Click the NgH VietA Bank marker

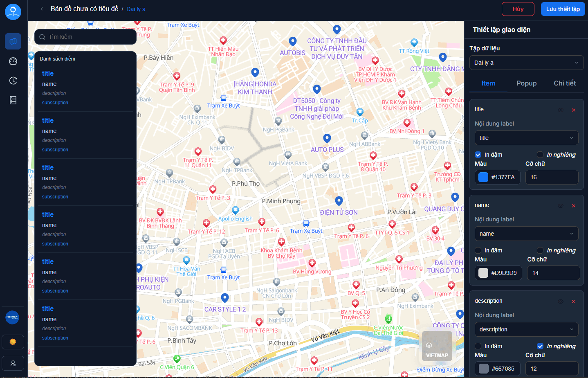pyautogui.click(x=288, y=155)
